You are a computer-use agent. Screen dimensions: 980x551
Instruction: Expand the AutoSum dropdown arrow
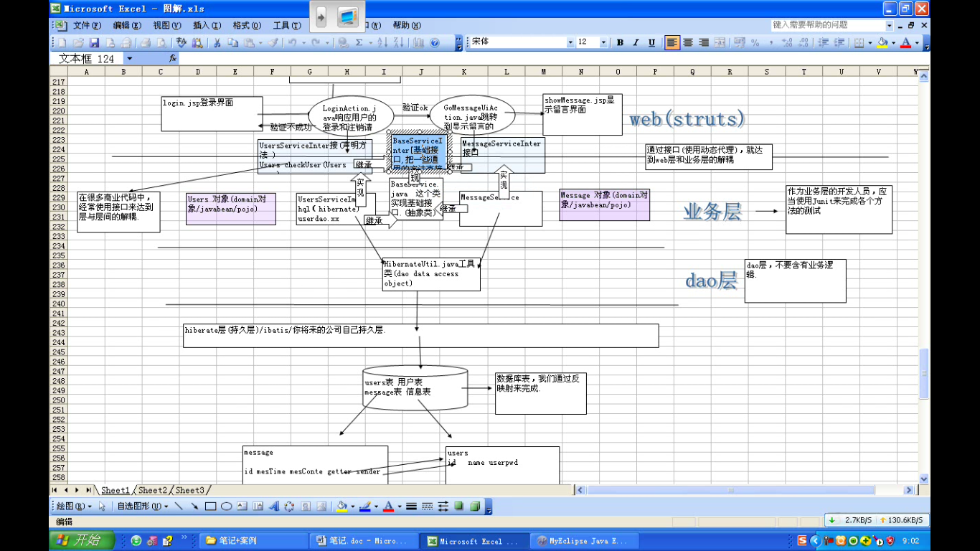click(370, 42)
